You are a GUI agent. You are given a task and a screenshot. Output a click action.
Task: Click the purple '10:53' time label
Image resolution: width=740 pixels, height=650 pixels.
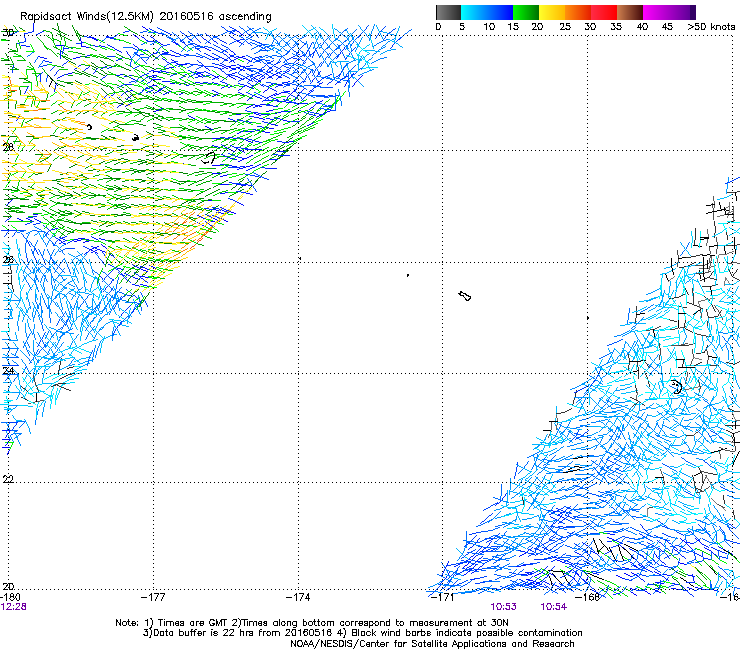tap(504, 607)
